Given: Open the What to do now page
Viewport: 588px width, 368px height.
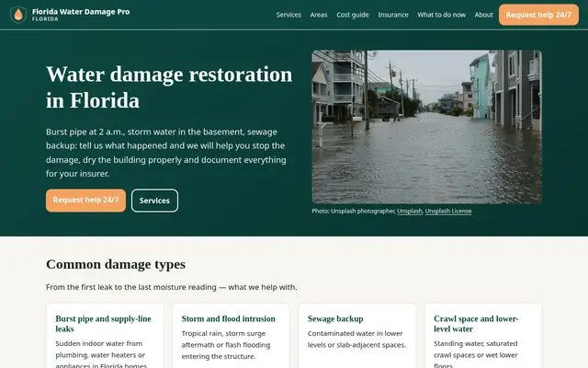Looking at the screenshot, I should click(x=441, y=15).
